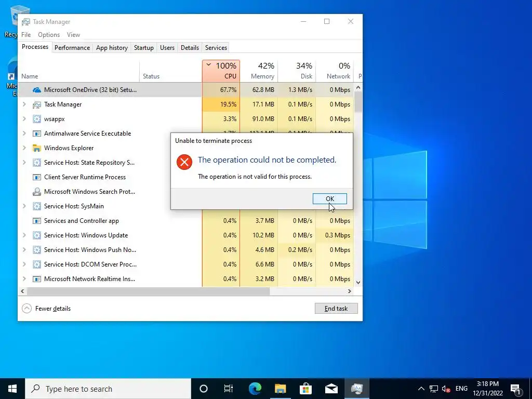Click the Microsoft OneDrive cloud icon
This screenshot has height=399, width=532.
37,90
